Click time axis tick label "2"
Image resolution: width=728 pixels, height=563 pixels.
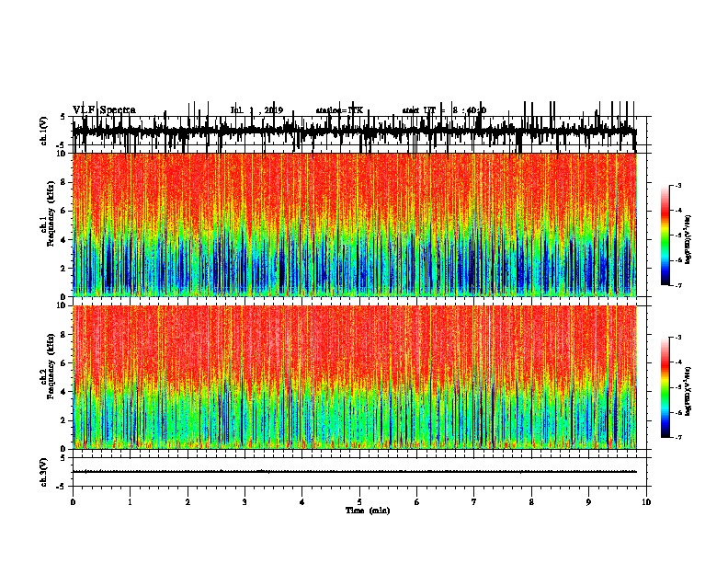click(188, 502)
